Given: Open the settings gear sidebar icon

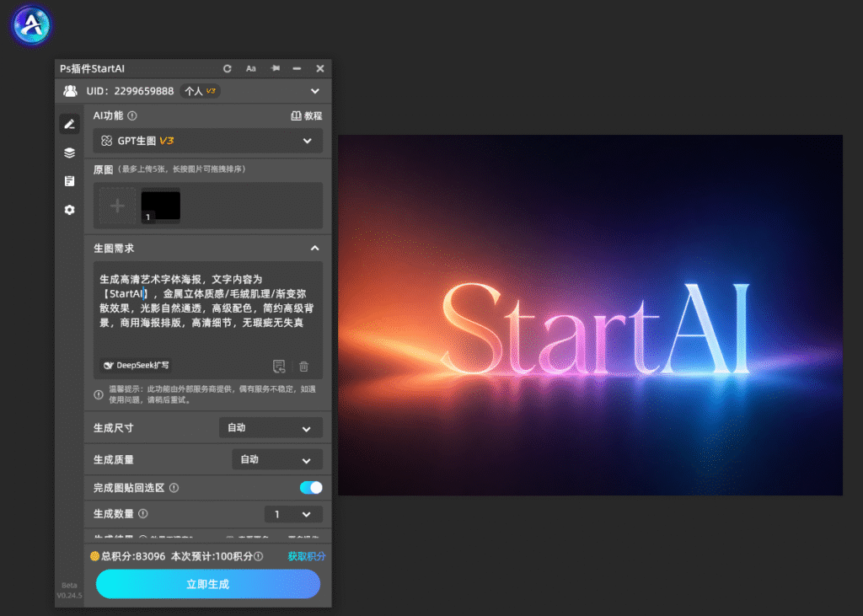Looking at the screenshot, I should click(x=69, y=210).
